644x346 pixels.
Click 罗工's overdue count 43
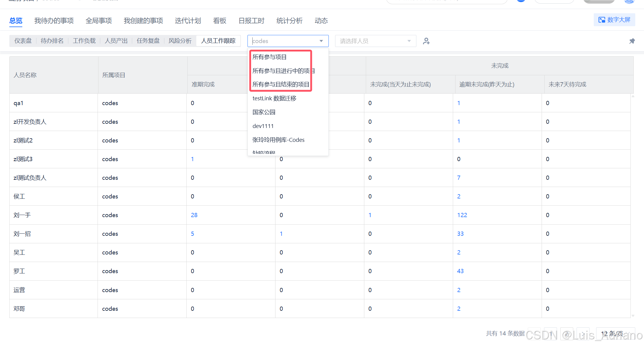pyautogui.click(x=460, y=271)
